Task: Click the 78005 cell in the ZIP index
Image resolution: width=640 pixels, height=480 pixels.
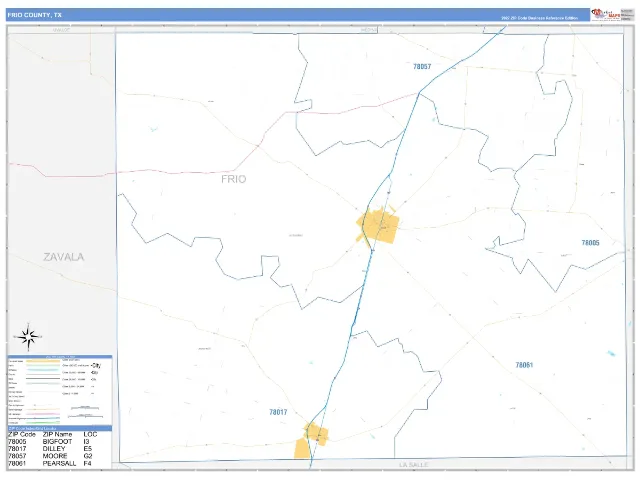Action: (x=17, y=442)
